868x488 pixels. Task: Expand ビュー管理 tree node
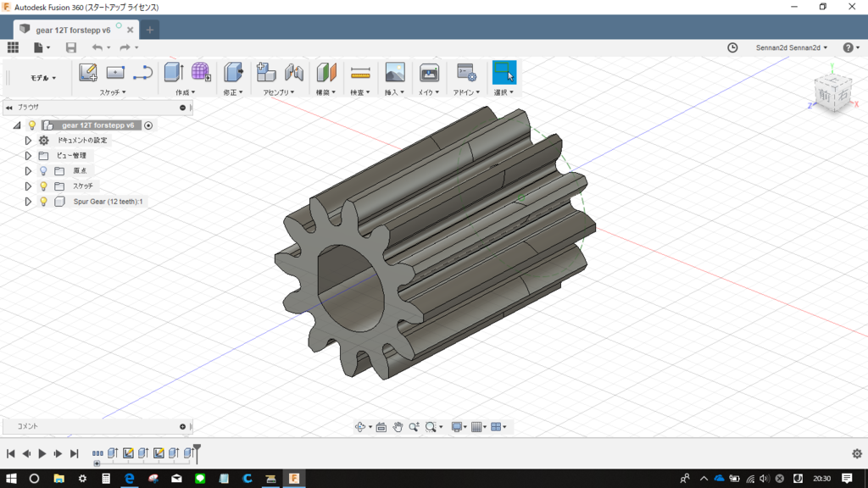click(28, 156)
